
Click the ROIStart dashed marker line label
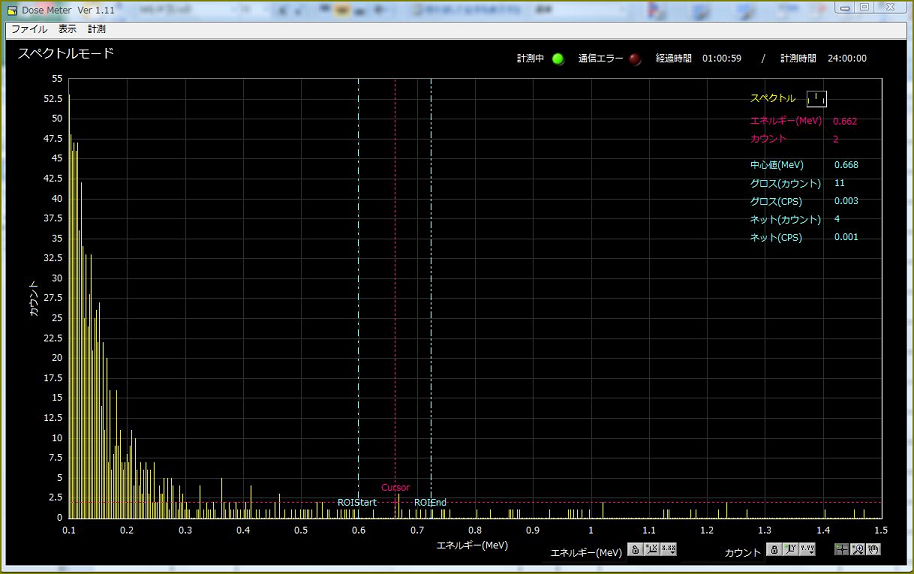coord(357,502)
